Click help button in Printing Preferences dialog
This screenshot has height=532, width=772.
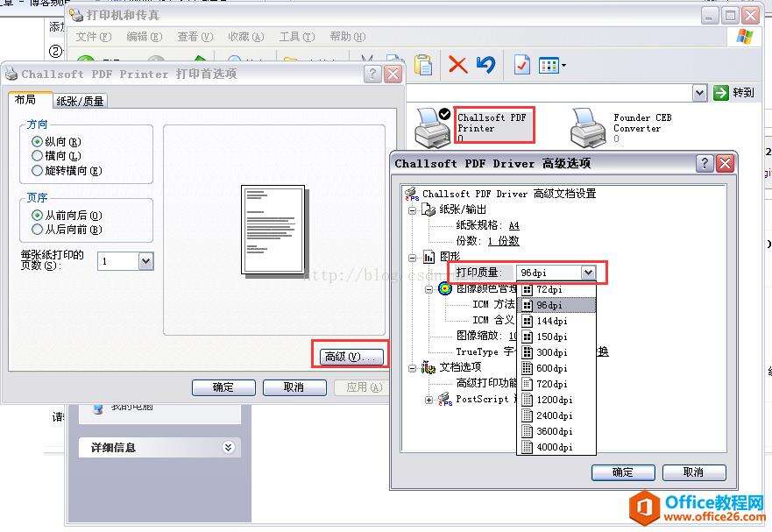point(372,74)
